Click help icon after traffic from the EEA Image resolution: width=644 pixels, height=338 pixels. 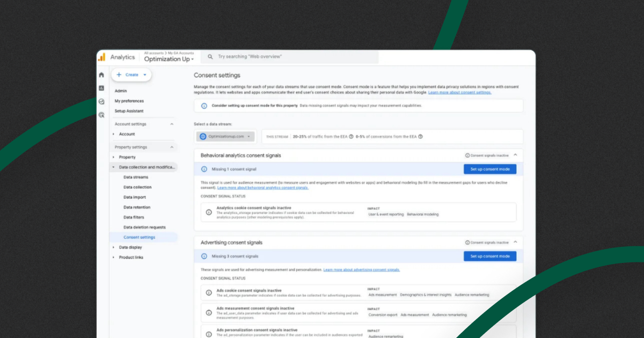351,136
